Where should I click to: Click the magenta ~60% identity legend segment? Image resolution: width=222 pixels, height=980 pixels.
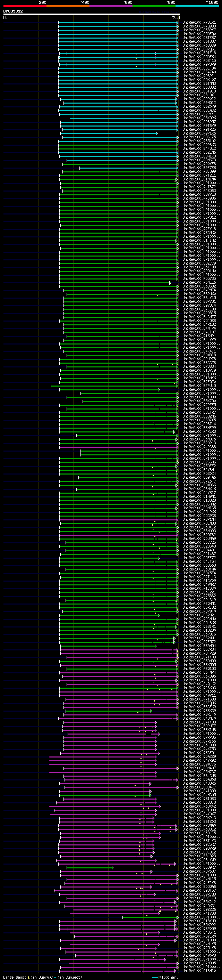(x=111, y=6)
